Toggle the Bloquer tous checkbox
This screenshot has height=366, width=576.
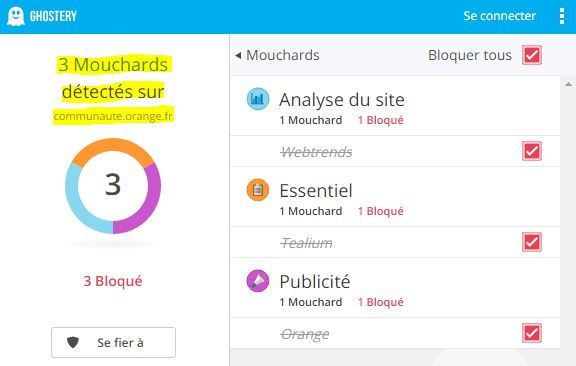pos(532,55)
